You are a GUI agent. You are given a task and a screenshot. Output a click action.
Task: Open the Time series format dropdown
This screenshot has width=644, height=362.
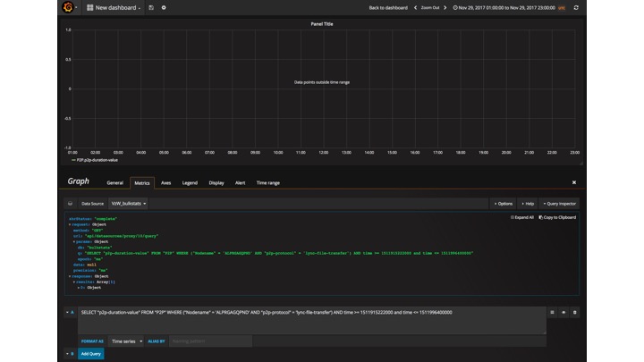(x=126, y=341)
